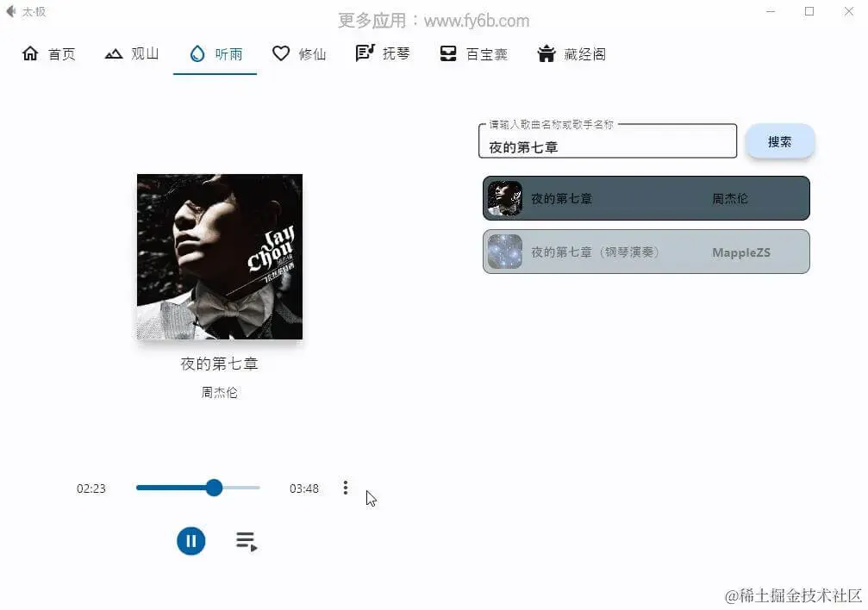
Task: Open the 藏经阁 pavilion icon
Action: pos(546,53)
